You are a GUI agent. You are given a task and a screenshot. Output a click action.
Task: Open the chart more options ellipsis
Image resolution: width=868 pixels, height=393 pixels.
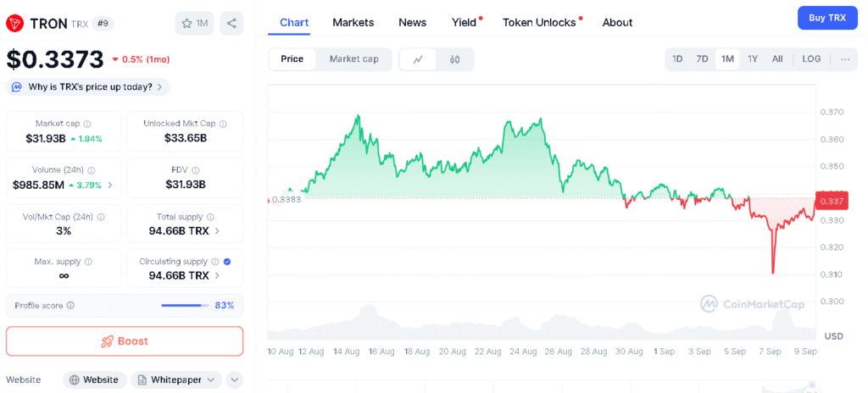point(845,58)
